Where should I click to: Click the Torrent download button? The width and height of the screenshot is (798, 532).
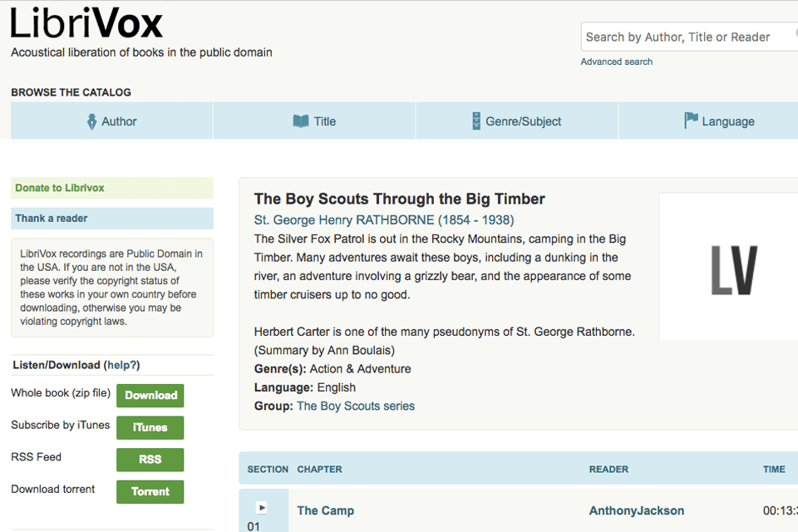[x=150, y=492]
